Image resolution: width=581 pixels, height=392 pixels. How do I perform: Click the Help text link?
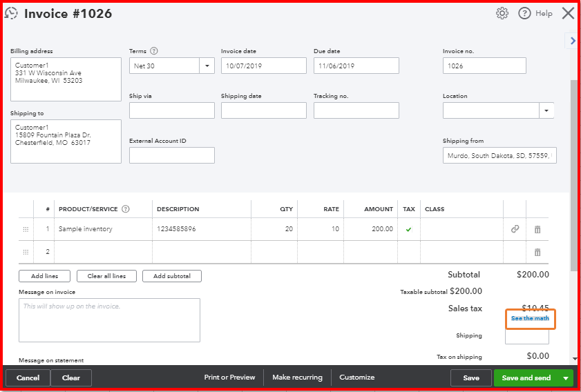point(544,13)
